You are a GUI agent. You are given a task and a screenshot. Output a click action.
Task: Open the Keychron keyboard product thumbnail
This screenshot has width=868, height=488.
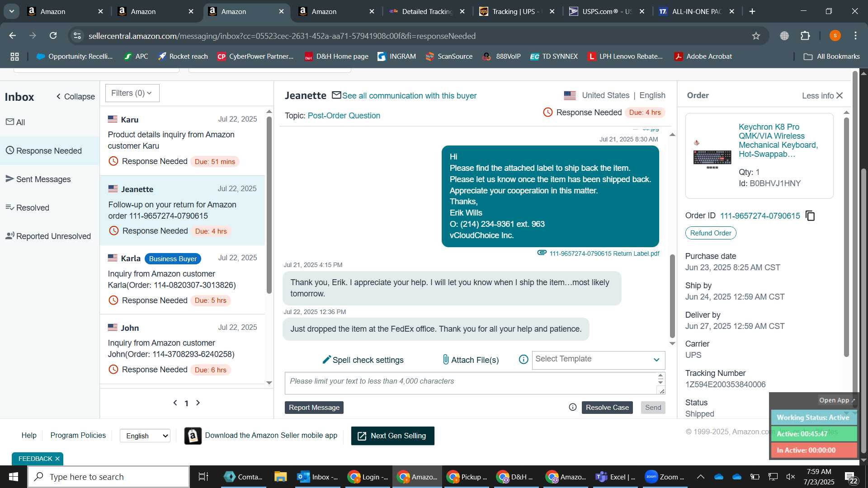712,155
